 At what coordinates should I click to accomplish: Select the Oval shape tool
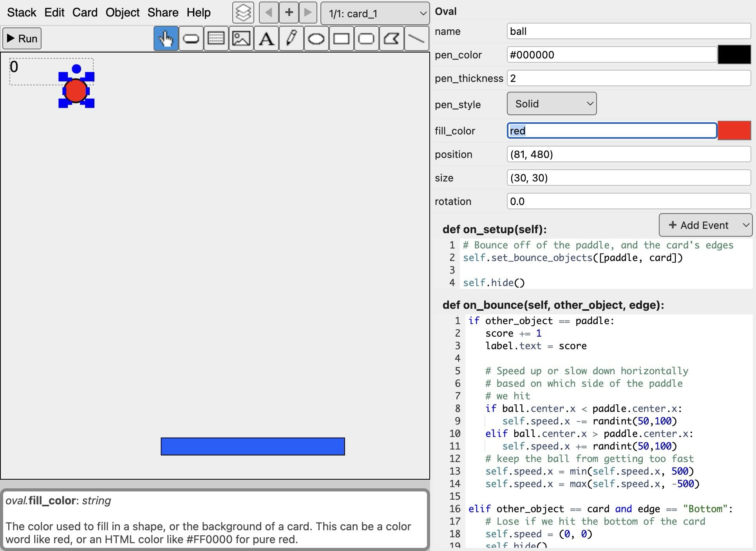316,38
